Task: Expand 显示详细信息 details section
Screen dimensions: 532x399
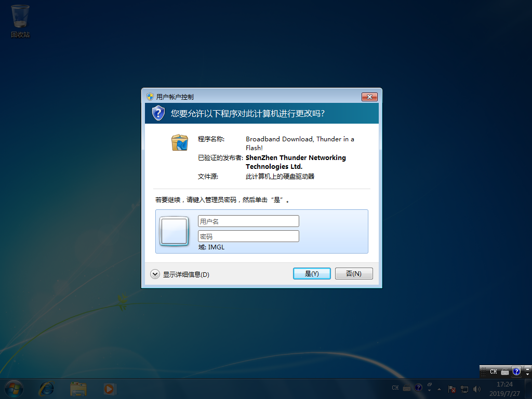Action: [155, 274]
